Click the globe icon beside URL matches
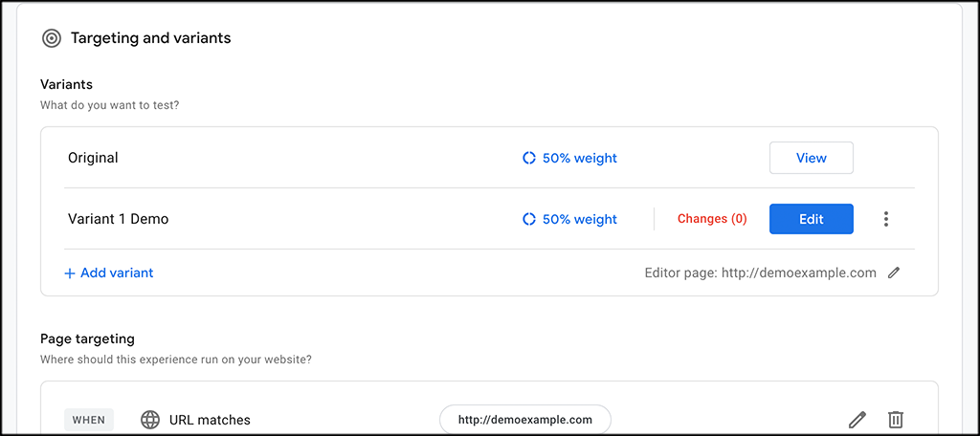Viewport: 980px width, 436px height. click(x=150, y=420)
